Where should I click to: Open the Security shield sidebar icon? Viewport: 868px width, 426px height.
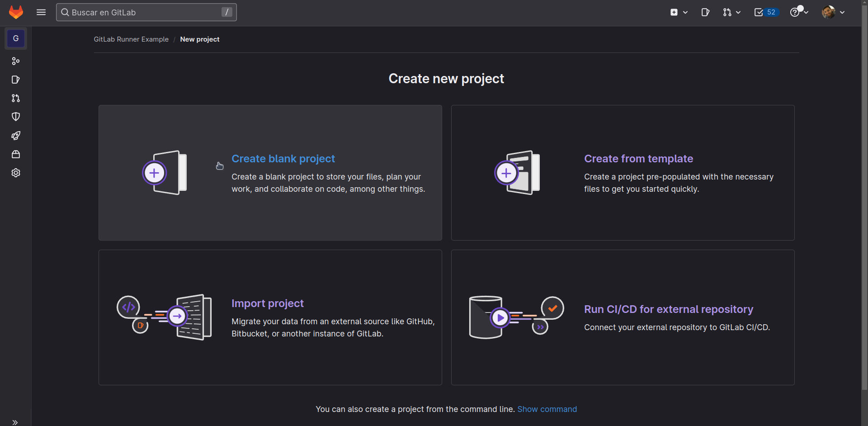click(x=16, y=117)
